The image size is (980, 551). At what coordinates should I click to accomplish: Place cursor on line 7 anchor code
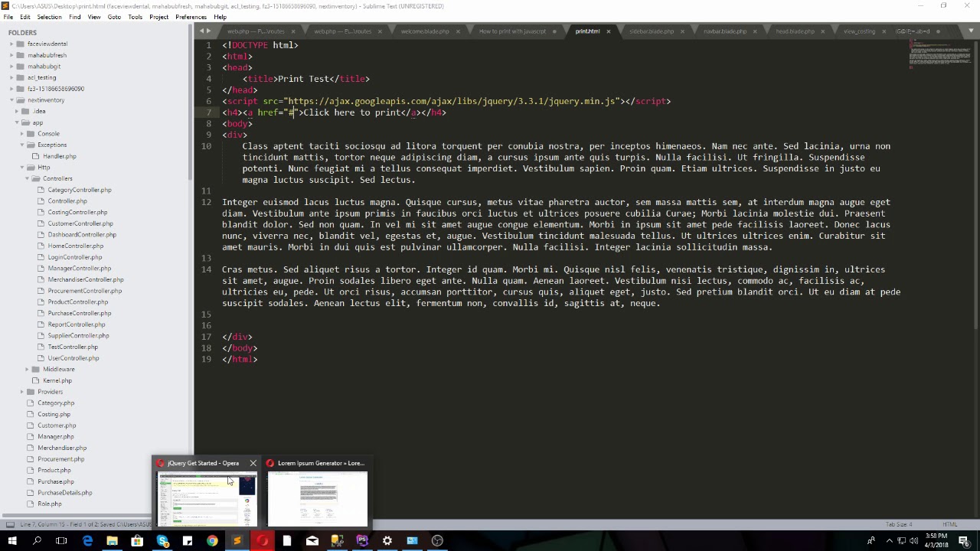pos(335,112)
